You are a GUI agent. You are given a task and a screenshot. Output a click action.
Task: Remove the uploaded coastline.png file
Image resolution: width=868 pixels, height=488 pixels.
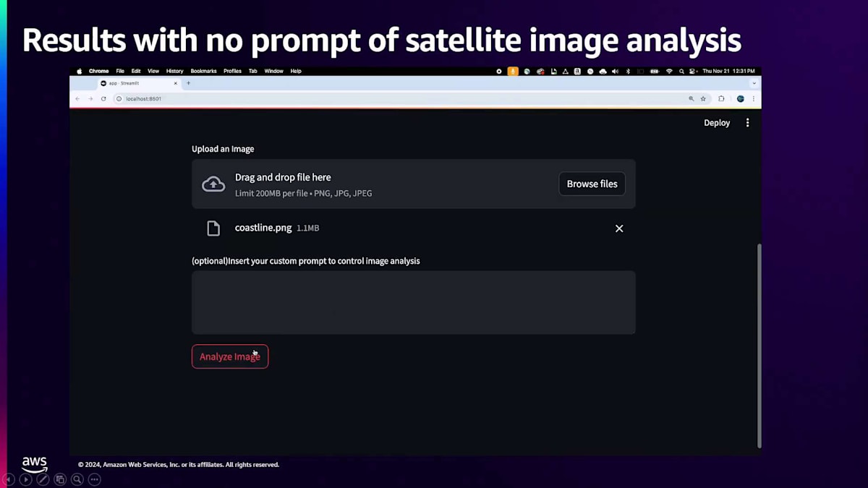coord(619,228)
